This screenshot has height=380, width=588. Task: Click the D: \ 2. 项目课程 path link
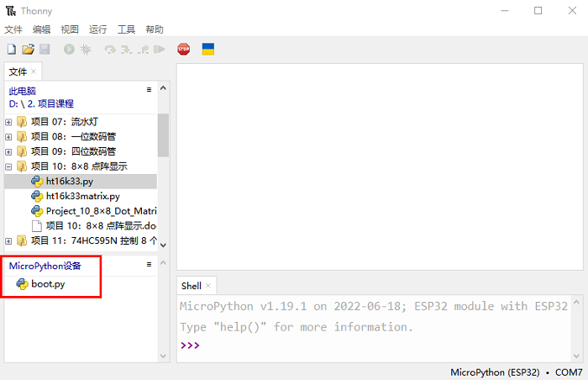pyautogui.click(x=41, y=103)
